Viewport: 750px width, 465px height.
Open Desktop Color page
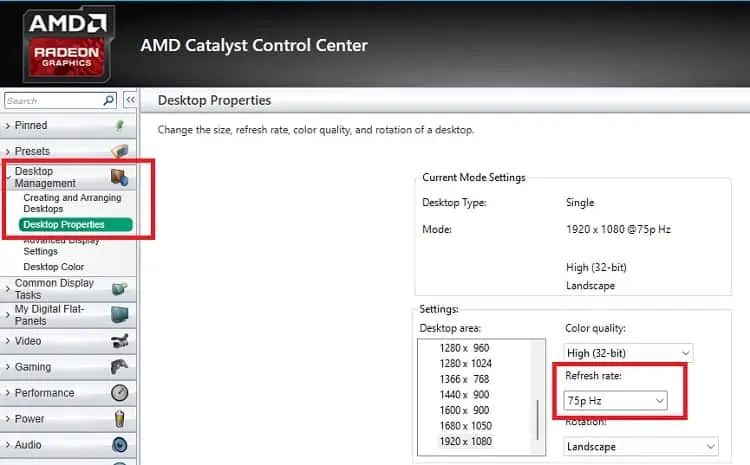(54, 266)
